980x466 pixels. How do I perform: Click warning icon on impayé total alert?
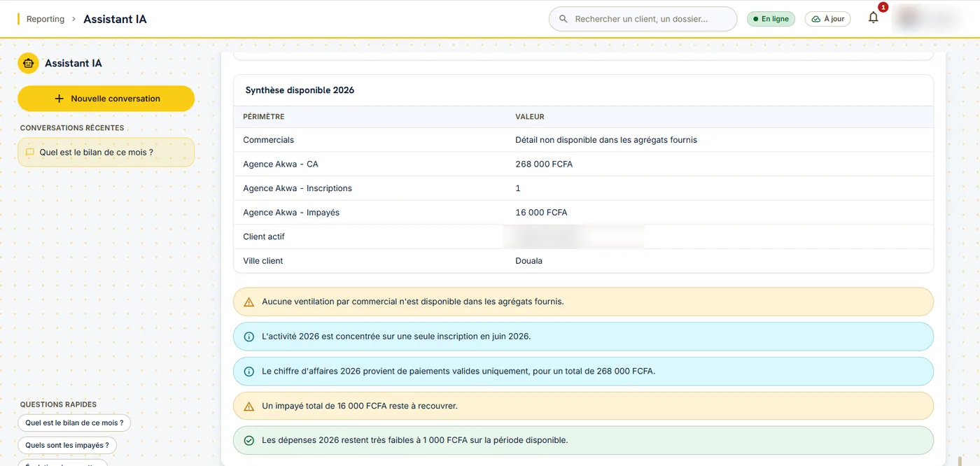pos(248,406)
